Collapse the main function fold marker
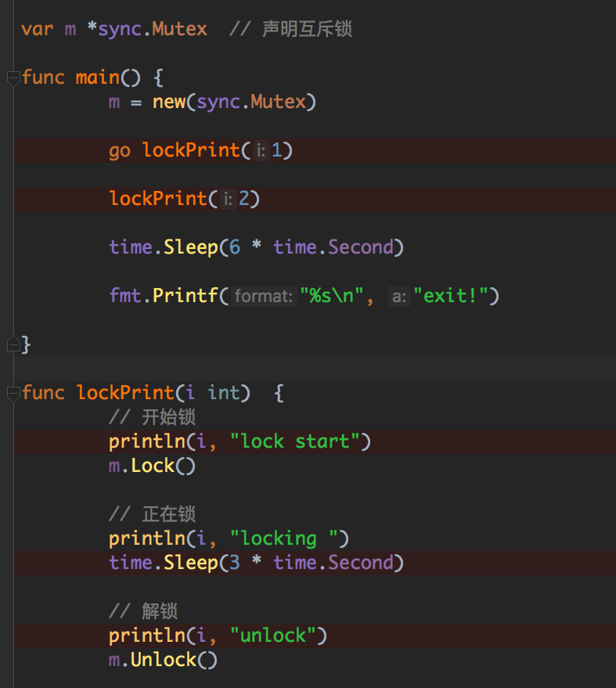 [13, 78]
